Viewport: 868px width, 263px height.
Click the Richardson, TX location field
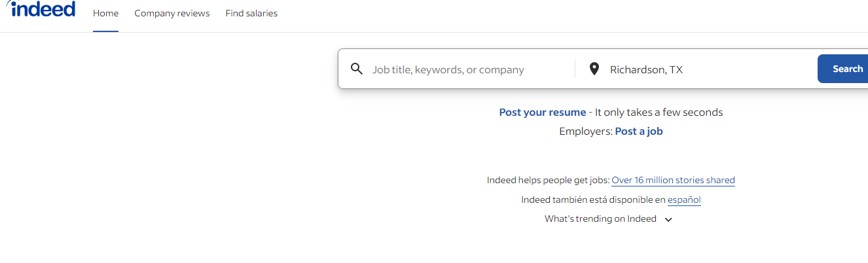coord(707,69)
